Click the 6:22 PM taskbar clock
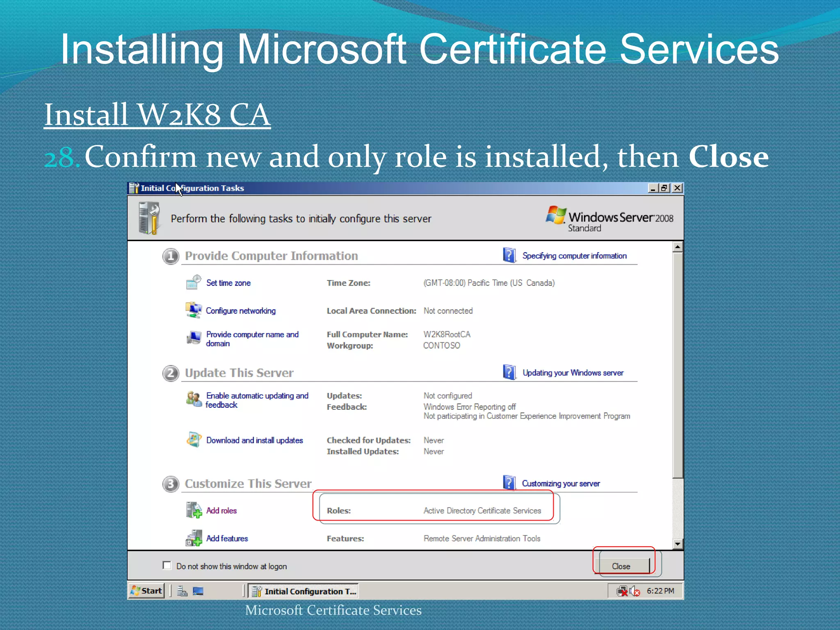840x630 pixels. point(660,591)
